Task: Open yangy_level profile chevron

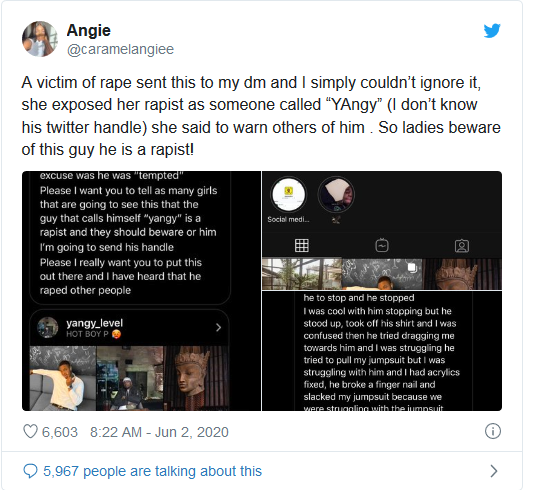Action: 218,327
